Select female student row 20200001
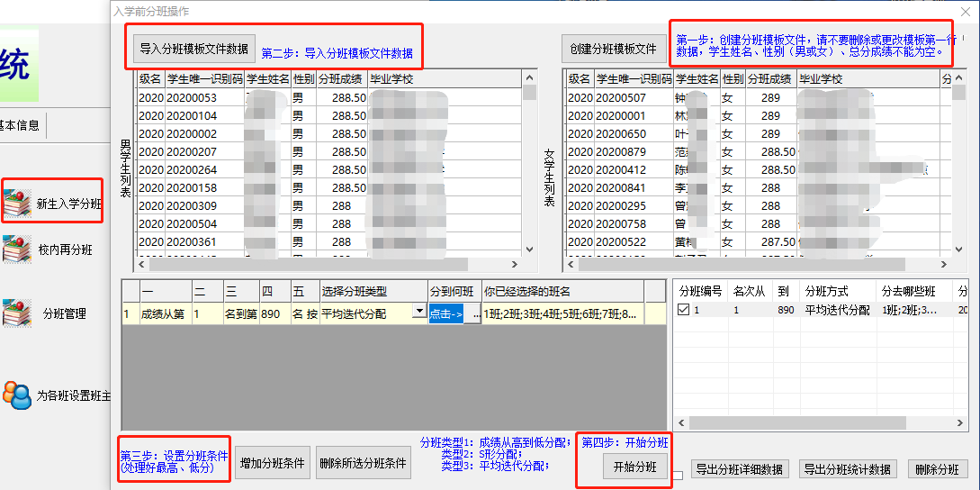This screenshot has height=490, width=980. click(758, 116)
